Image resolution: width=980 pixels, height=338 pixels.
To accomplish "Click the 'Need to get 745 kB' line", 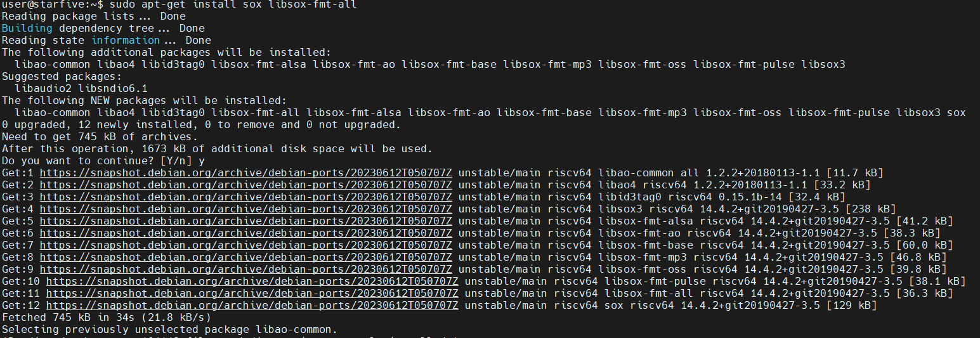I will click(100, 137).
